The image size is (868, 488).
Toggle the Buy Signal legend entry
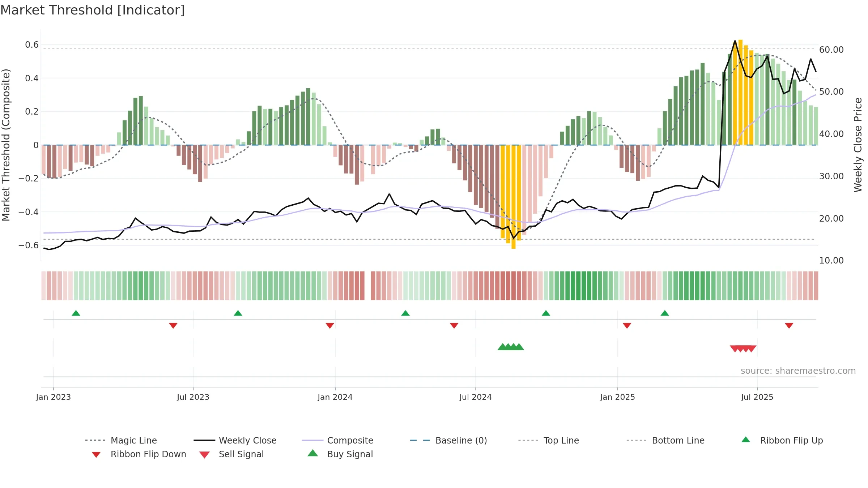[x=340, y=454]
